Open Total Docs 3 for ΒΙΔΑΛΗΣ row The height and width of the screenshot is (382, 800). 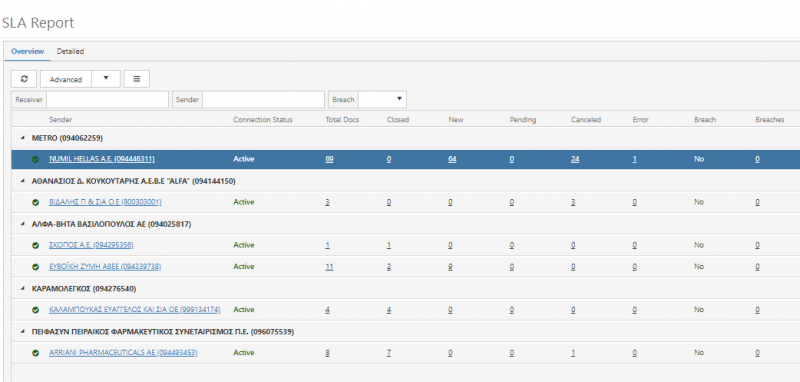tap(328, 202)
